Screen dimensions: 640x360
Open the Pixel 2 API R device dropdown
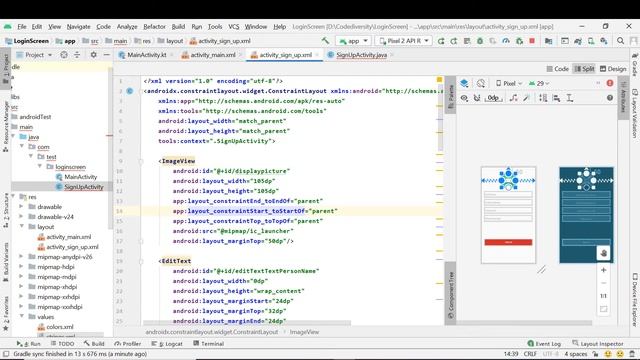pos(404,41)
